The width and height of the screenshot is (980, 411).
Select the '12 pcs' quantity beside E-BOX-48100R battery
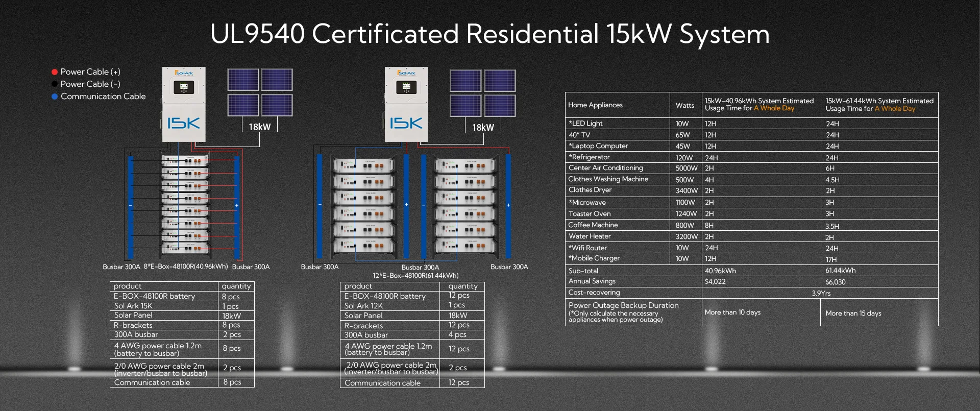[459, 296]
